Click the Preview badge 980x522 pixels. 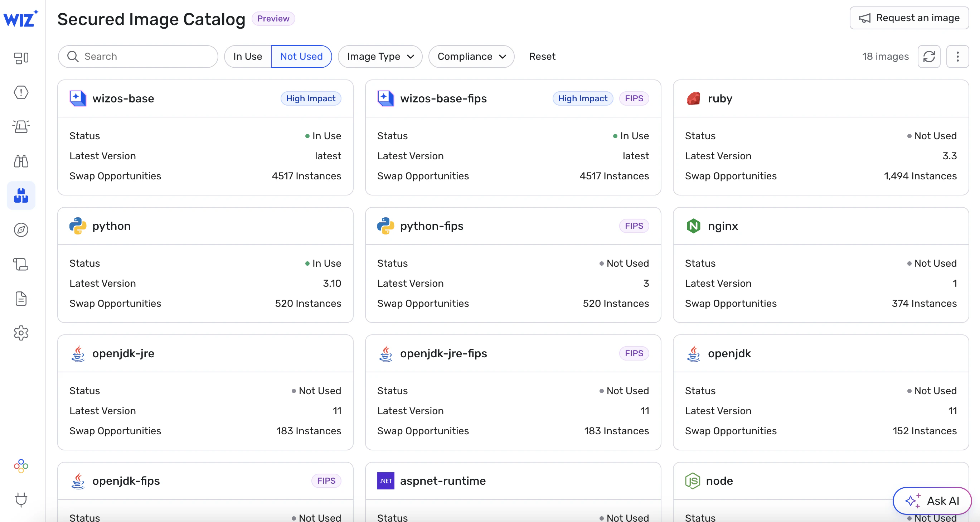(273, 19)
